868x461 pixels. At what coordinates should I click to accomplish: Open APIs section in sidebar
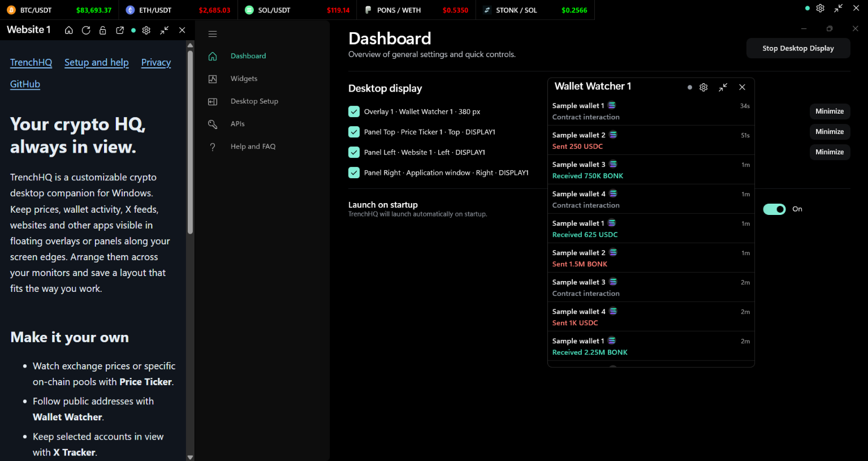(237, 124)
